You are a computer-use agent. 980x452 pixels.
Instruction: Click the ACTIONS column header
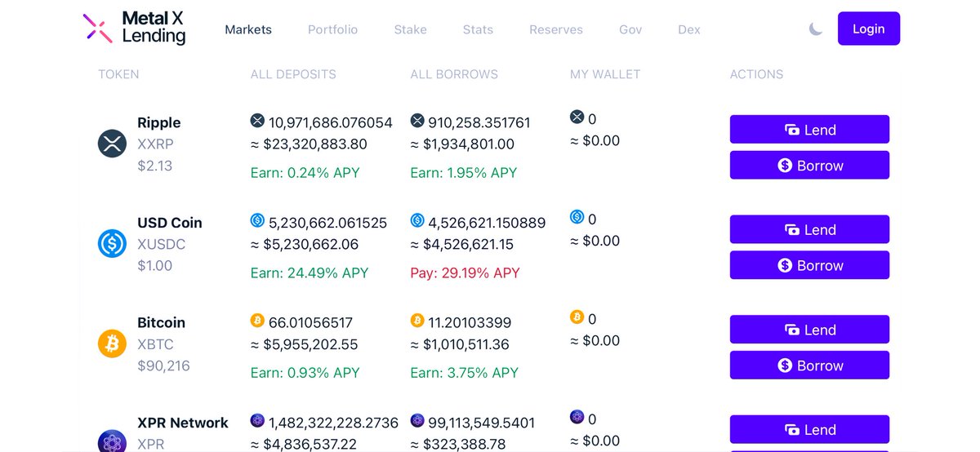[756, 74]
